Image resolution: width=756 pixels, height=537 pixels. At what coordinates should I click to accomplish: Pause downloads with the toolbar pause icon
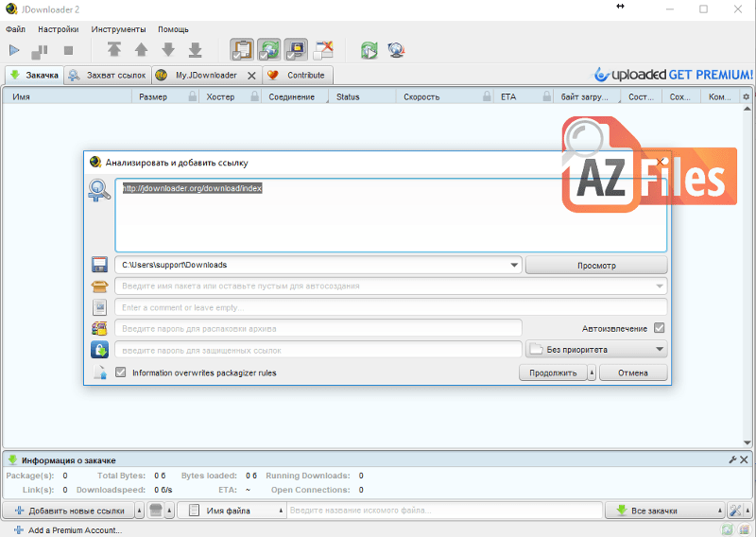(x=40, y=51)
